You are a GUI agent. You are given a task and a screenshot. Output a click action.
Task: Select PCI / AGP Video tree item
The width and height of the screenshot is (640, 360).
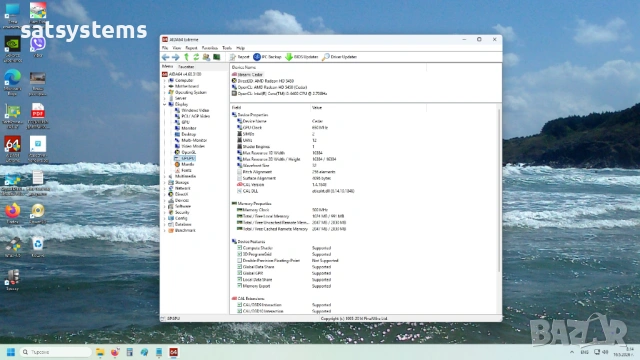(x=192, y=116)
